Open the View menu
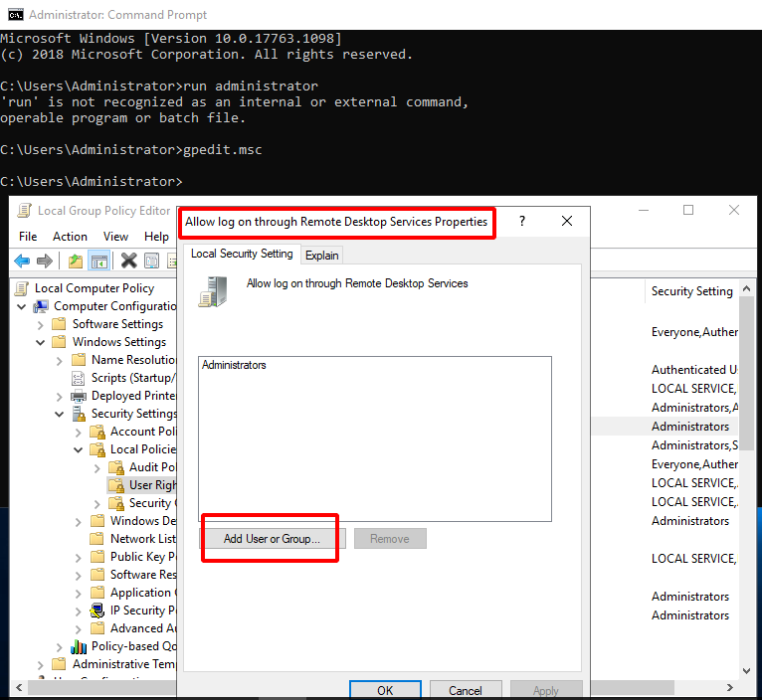The width and height of the screenshot is (762, 700). click(x=115, y=237)
